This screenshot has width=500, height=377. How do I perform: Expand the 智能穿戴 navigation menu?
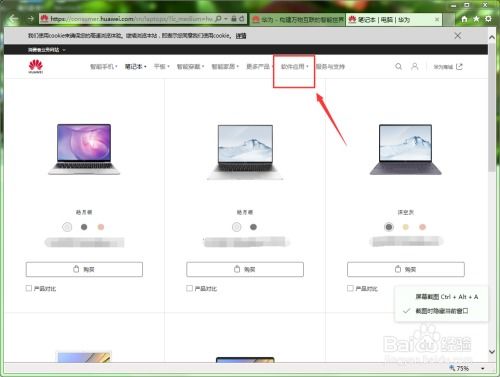point(190,67)
